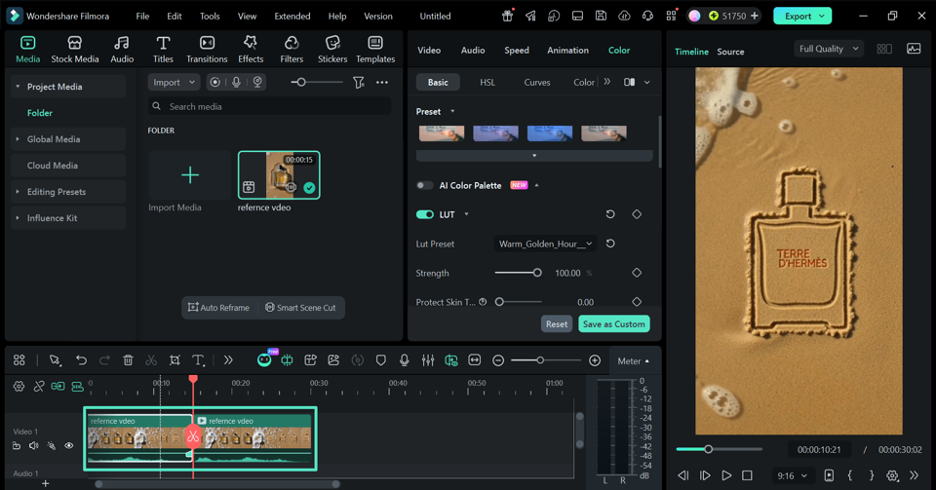Add text with the T tool

point(198,360)
